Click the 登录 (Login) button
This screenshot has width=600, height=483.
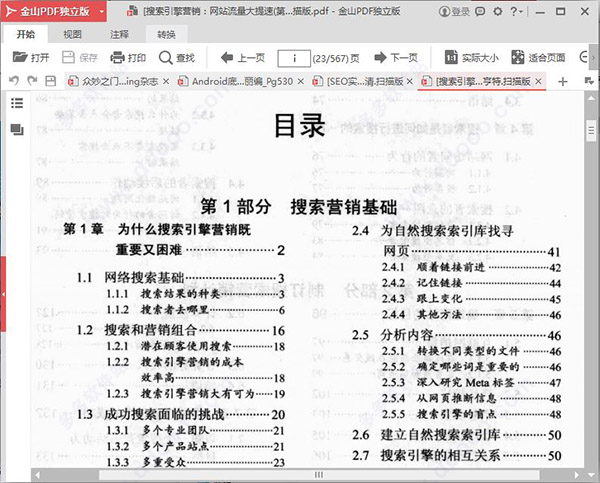[455, 12]
